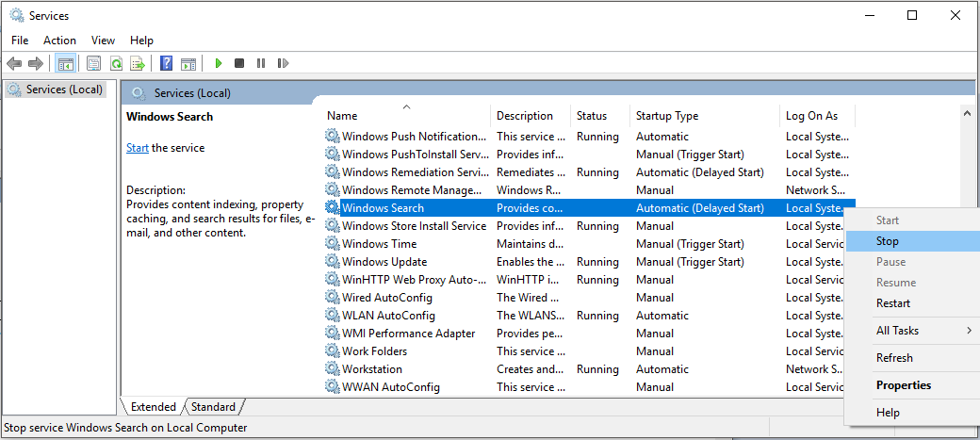Select the Windows Remediation Service name
The height and width of the screenshot is (440, 980).
(415, 171)
